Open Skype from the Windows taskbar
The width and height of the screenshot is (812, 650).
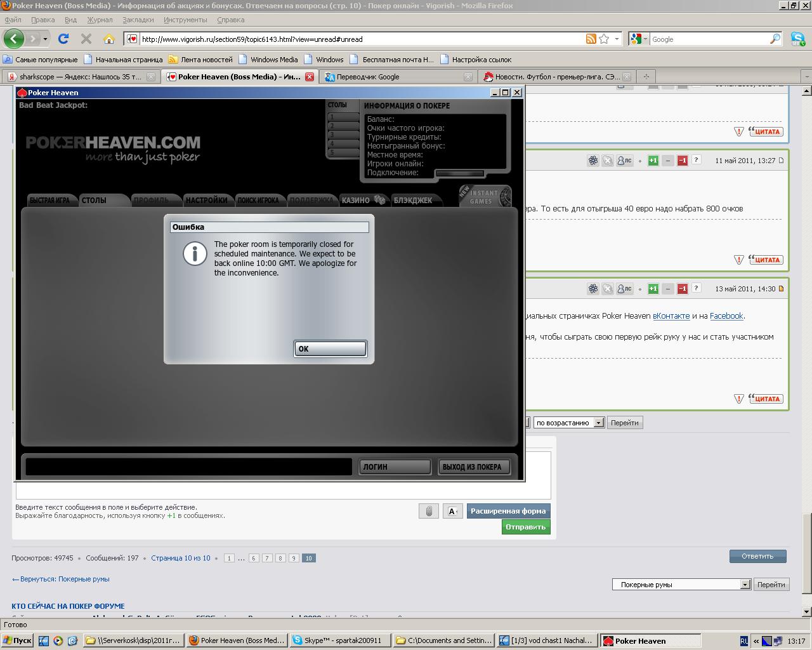point(338,640)
